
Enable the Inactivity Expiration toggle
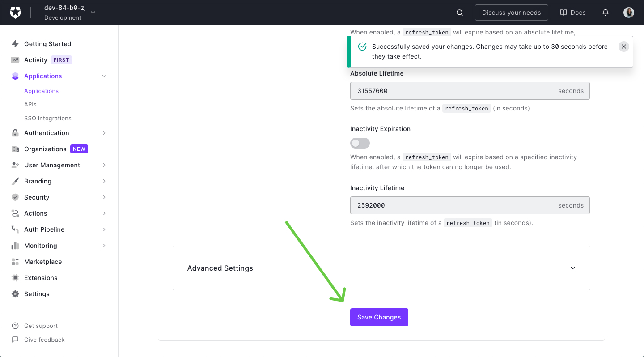click(360, 143)
